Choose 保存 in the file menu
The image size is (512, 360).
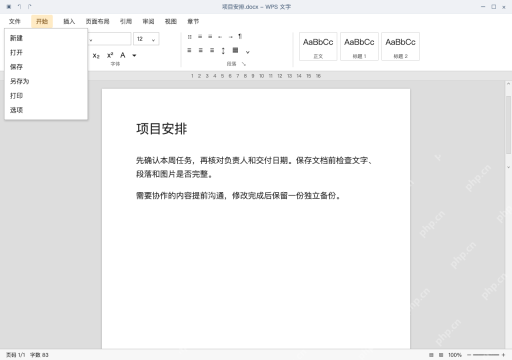click(46, 67)
